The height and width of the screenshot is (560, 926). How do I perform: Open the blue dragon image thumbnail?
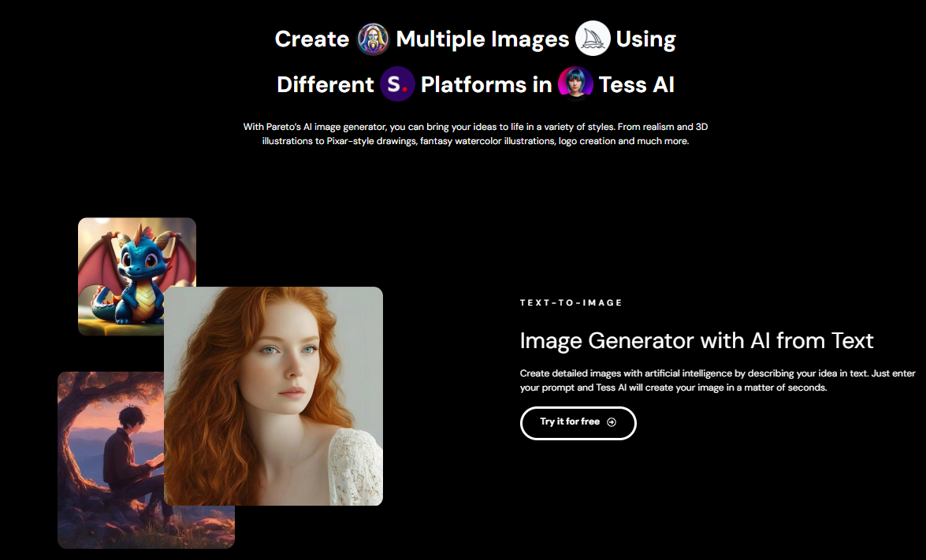[137, 276]
